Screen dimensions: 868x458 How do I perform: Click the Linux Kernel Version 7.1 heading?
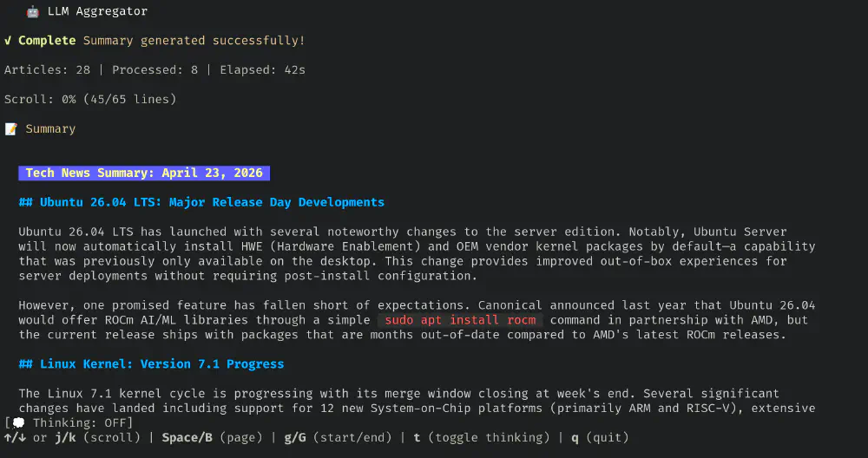pos(151,364)
